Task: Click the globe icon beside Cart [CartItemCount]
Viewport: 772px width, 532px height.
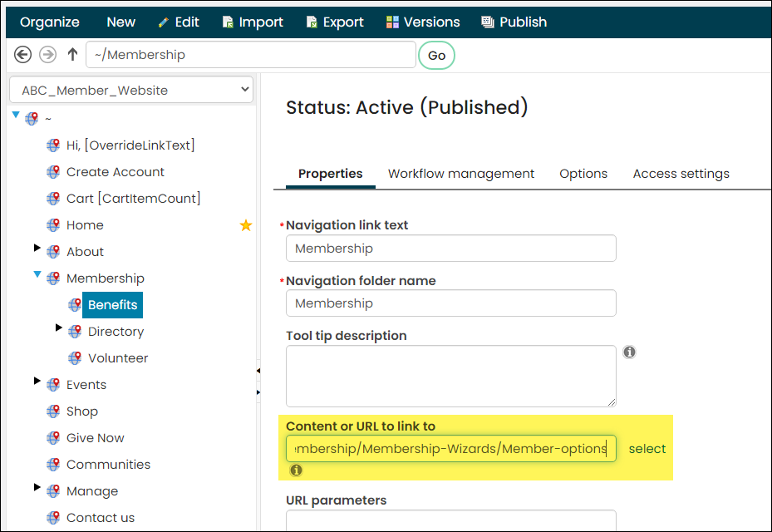Action: [53, 199]
